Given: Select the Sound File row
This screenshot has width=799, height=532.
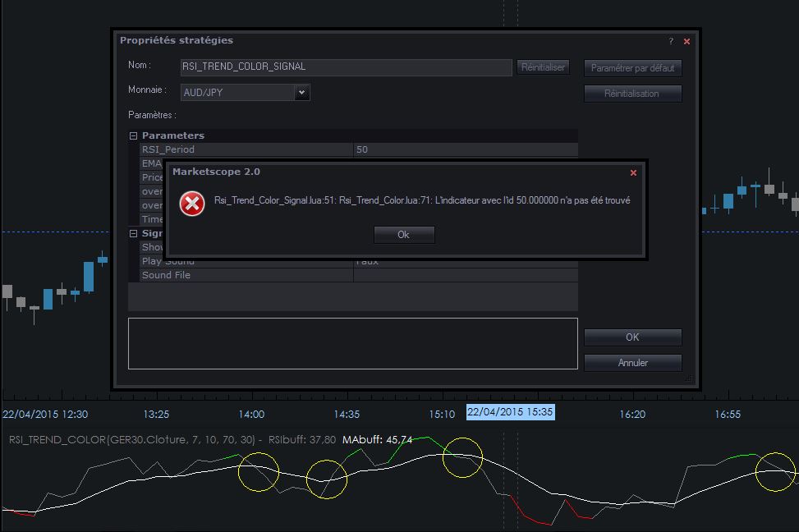Looking at the screenshot, I should pyautogui.click(x=359, y=275).
